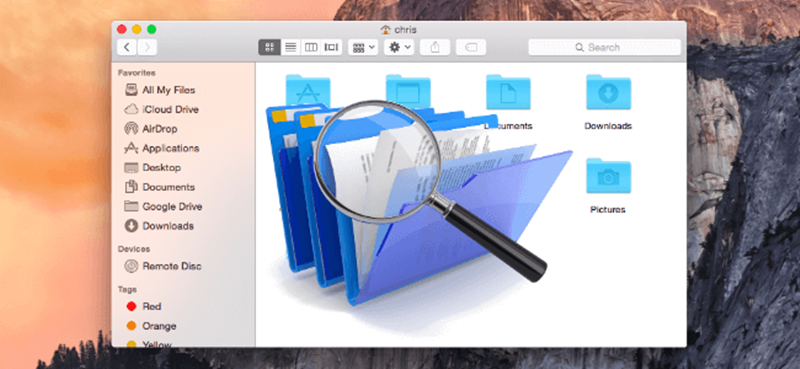
Task: Click the Share toolbar button
Action: (435, 47)
